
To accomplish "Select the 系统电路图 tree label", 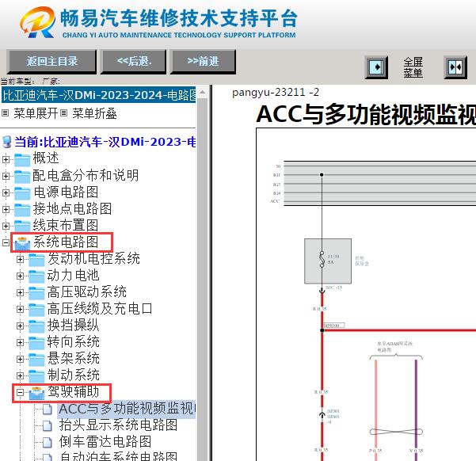I will [x=66, y=242].
